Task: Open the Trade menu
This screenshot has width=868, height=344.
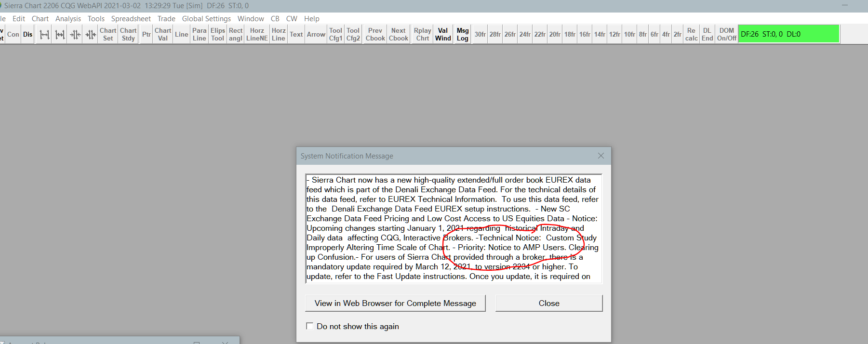Action: pyautogui.click(x=166, y=19)
